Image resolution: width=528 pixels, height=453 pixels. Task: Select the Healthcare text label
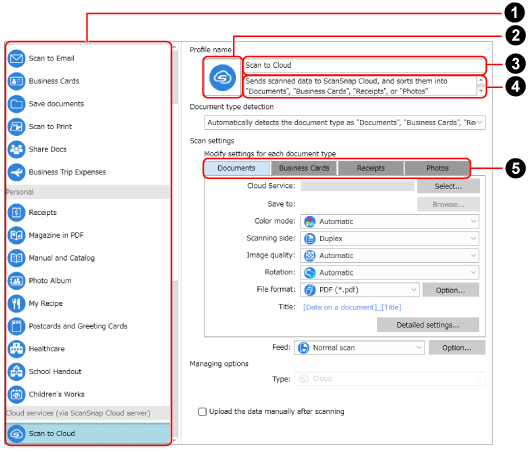(47, 349)
